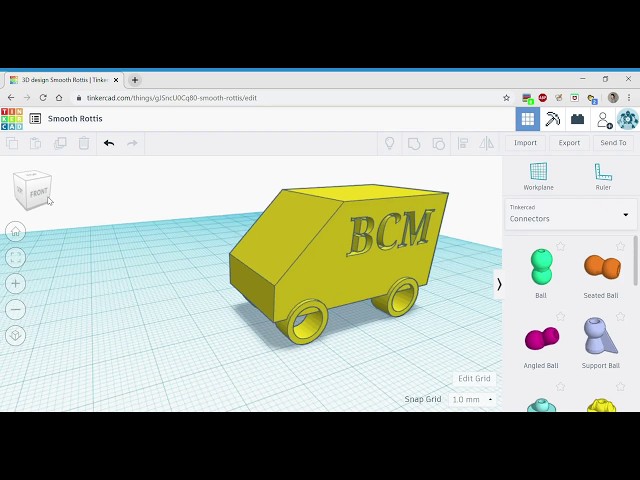Go back in browser
This screenshot has height=480, width=640.
tap(11, 98)
